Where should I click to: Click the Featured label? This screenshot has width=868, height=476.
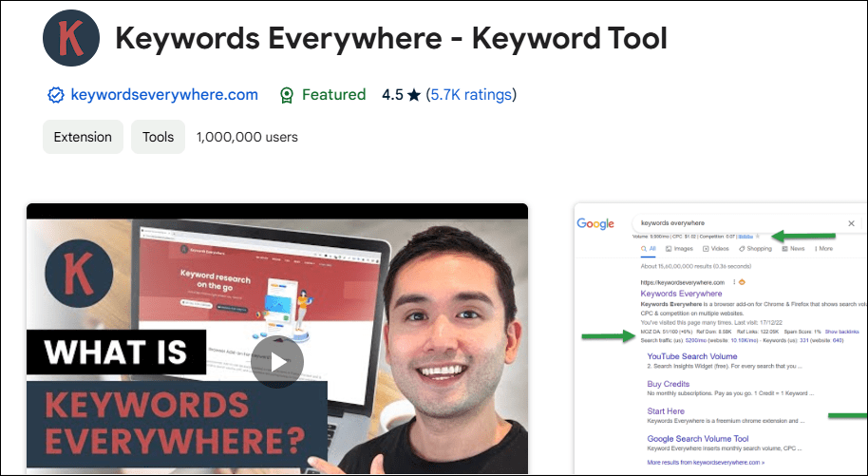pyautogui.click(x=333, y=95)
